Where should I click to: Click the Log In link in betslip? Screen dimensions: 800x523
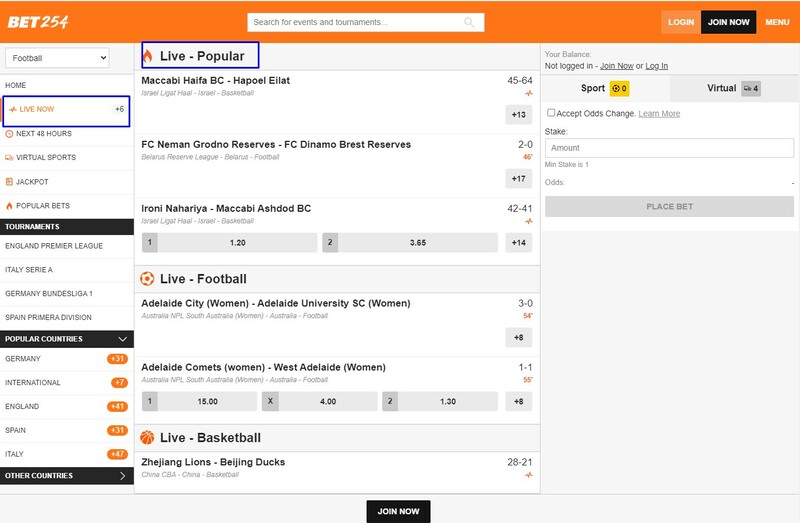[x=657, y=66]
